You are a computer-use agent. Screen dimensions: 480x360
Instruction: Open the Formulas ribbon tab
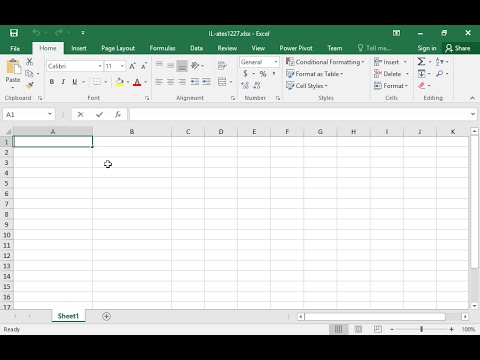(x=162, y=48)
